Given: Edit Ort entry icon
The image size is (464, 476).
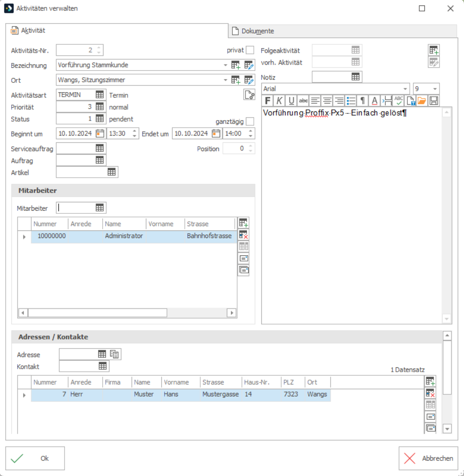Looking at the screenshot, I should [x=249, y=80].
